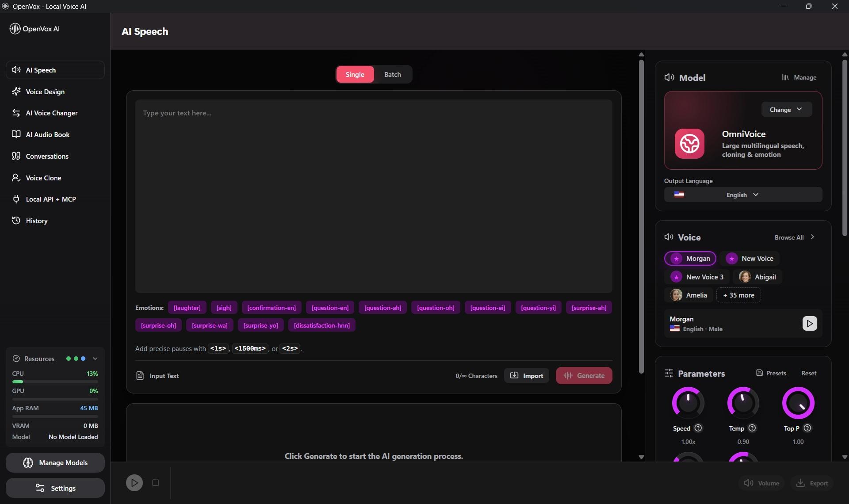Screen dimensions: 849x504
Task: Go to AI Voice Changer
Action: click(55, 113)
